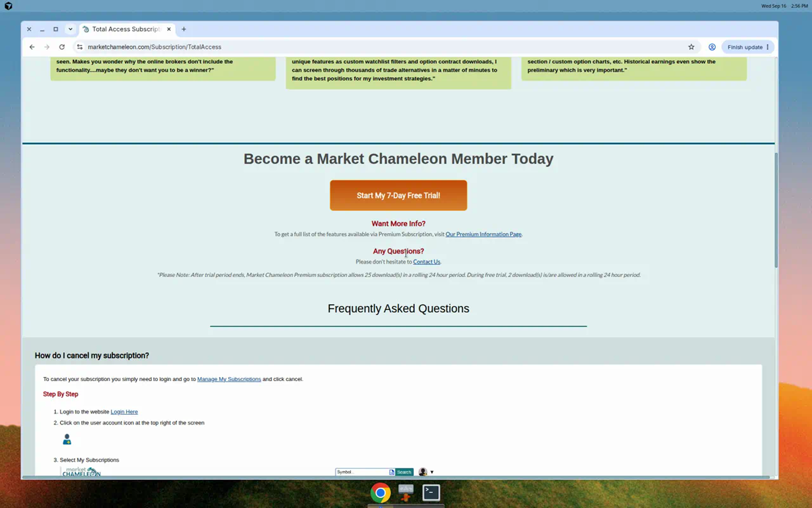Image resolution: width=812 pixels, height=508 pixels.
Task: Reload the page with refresh icon
Action: (x=62, y=47)
